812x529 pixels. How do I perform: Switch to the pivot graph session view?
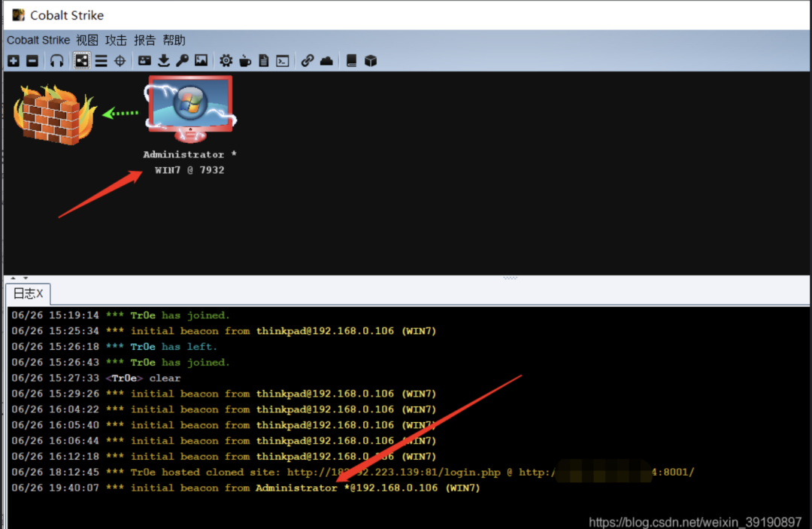(81, 61)
